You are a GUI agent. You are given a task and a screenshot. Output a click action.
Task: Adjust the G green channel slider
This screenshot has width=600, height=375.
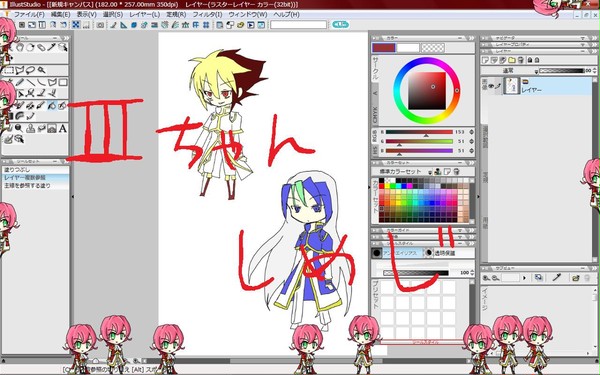pyautogui.click(x=419, y=141)
